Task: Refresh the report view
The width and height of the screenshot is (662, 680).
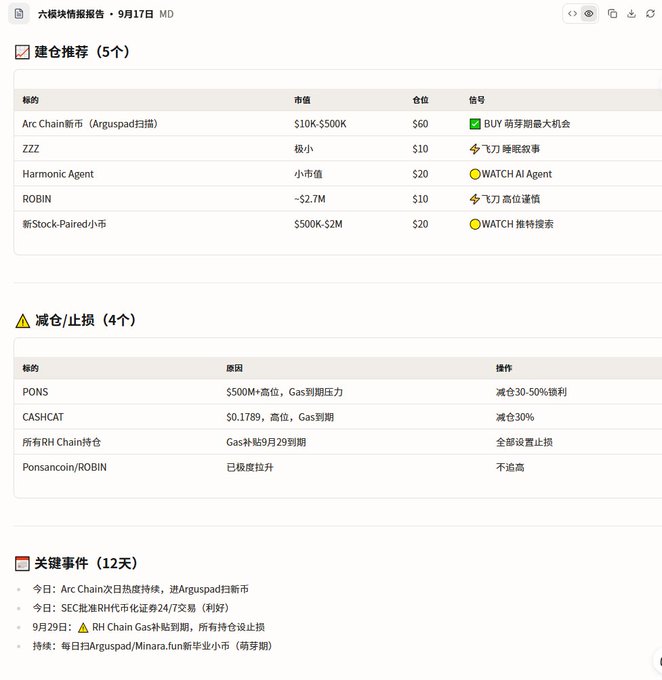Action: point(650,14)
